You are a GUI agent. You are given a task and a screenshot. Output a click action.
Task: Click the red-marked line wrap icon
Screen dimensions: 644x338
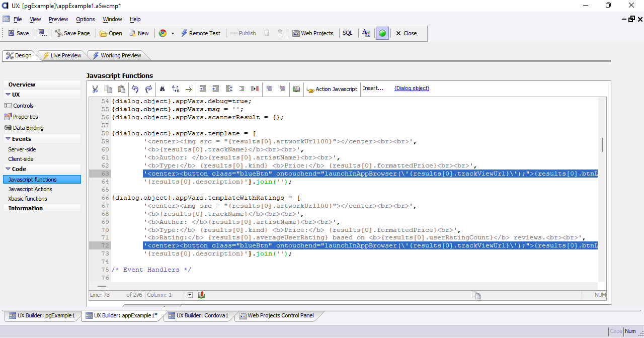[x=255, y=89]
